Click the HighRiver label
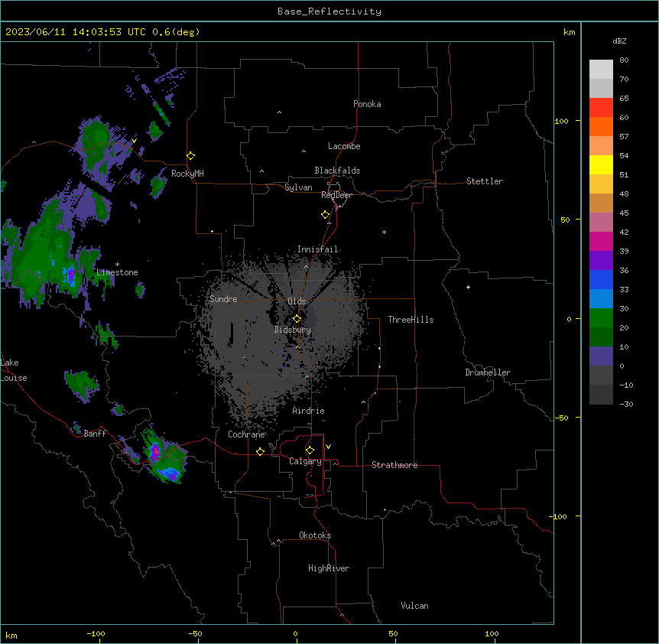 click(329, 568)
